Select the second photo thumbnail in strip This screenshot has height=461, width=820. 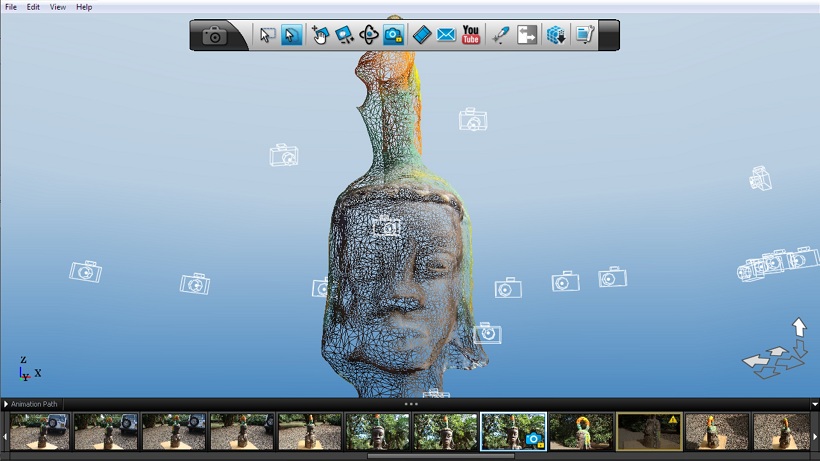[106, 432]
